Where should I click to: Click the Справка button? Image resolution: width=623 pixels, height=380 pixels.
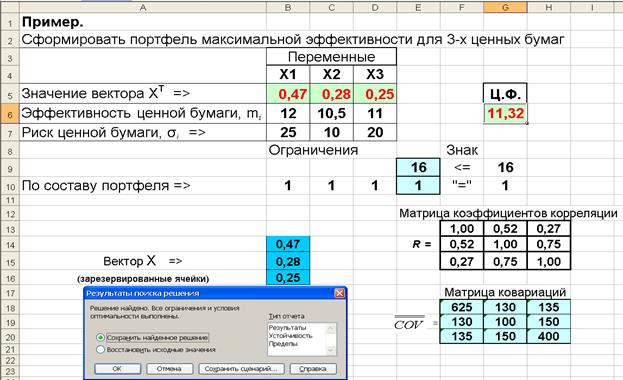313,369
